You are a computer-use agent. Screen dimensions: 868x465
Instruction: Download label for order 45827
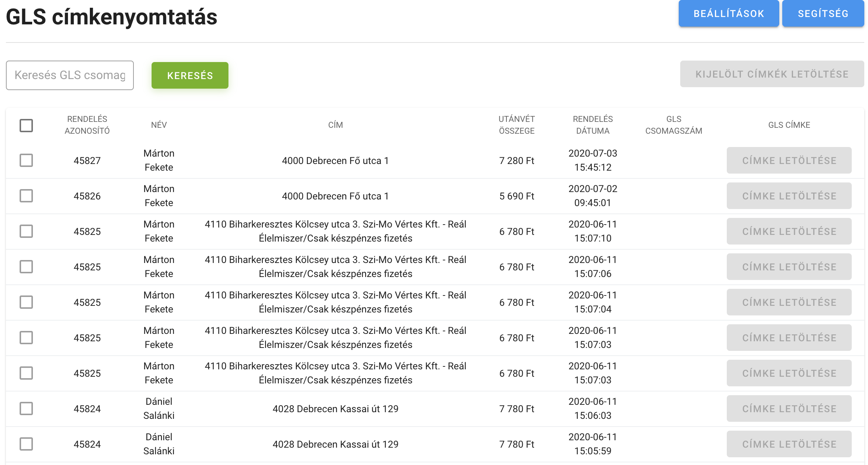pos(789,160)
